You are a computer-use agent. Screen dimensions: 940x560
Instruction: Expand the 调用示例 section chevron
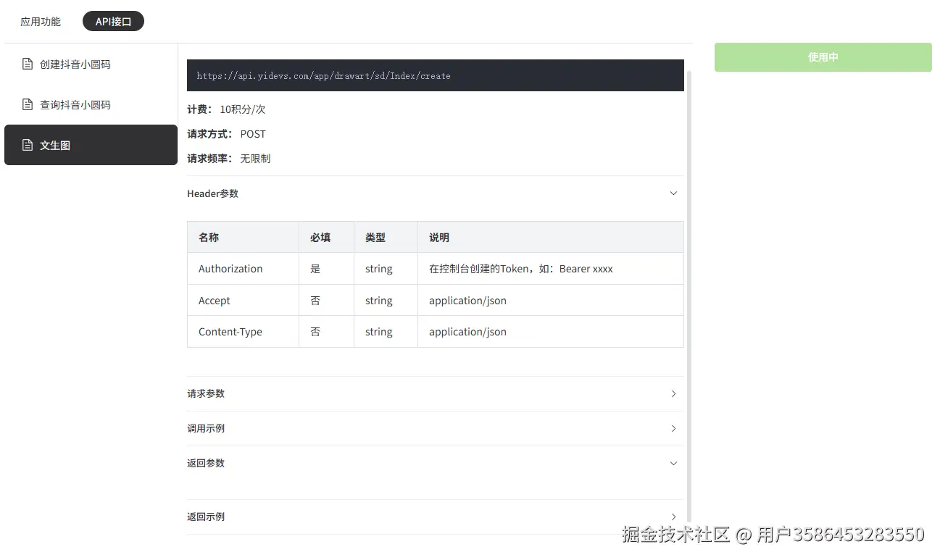click(x=673, y=428)
